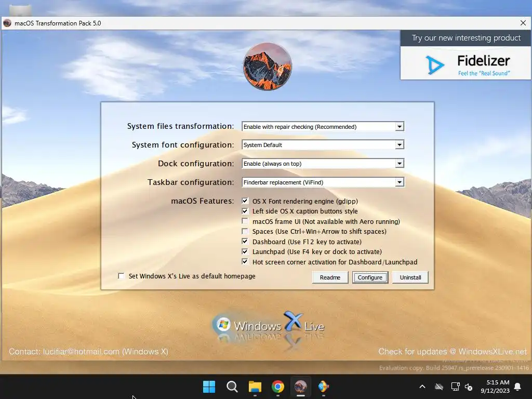
Task: Toggle Left side OS X caption buttons
Action: click(x=245, y=211)
